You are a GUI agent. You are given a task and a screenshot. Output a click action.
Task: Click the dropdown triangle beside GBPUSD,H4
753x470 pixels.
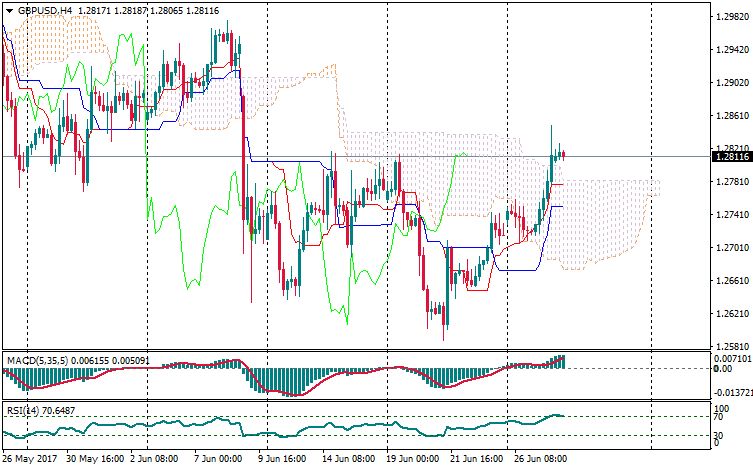[x=8, y=10]
